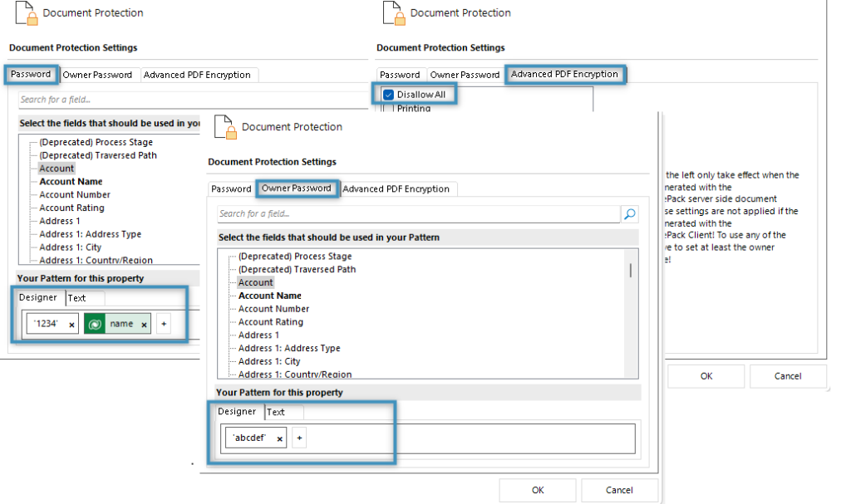
Task: Click Cancel in the right dialog
Action: [x=788, y=376]
